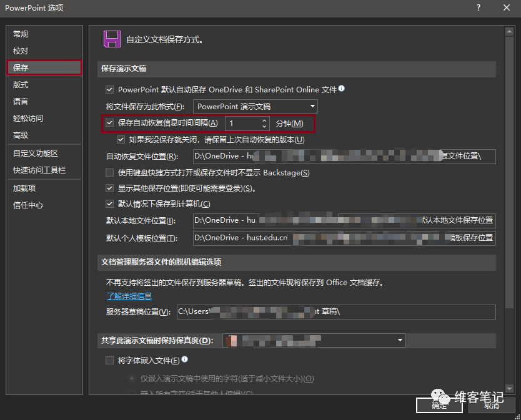Viewport: 521px width, 420px height.
Task: Open the 语言 options category
Action: 21,101
